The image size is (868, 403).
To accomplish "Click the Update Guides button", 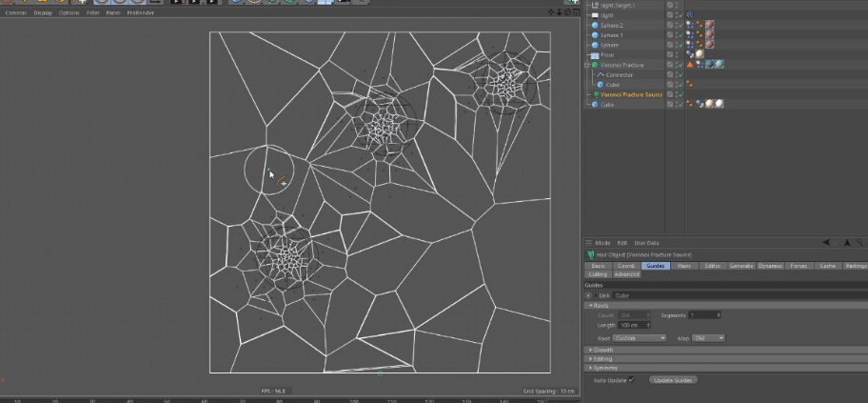I will coord(673,380).
